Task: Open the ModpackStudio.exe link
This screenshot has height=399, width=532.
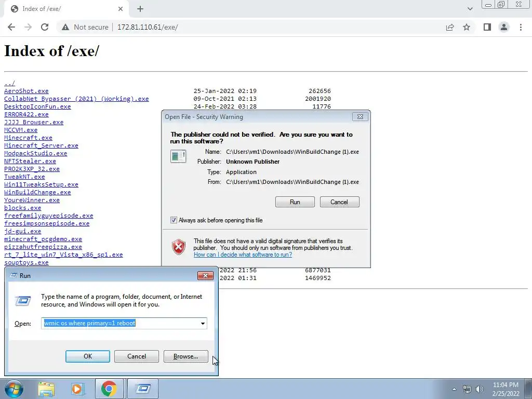Action: click(x=36, y=153)
